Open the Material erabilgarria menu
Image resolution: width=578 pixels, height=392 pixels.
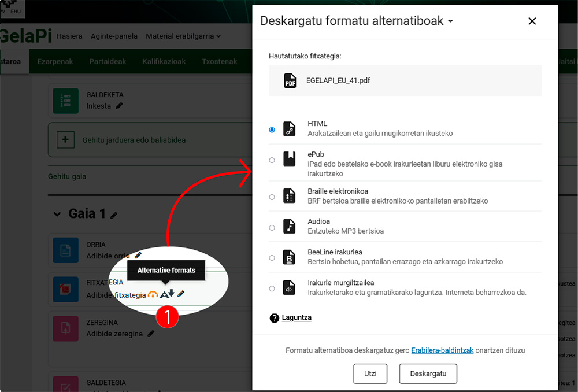[181, 36]
